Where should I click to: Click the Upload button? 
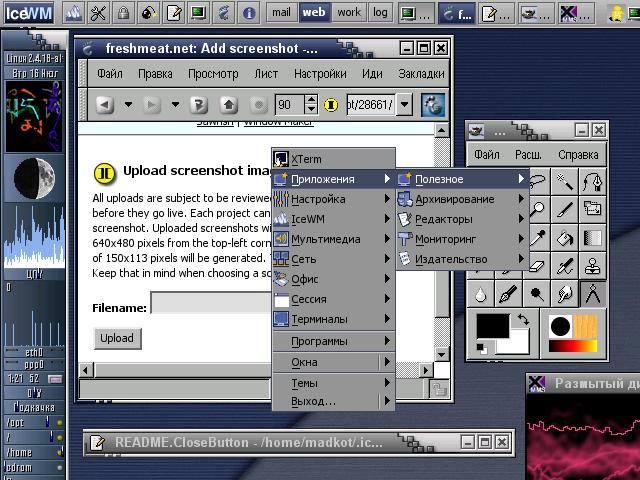click(117, 338)
